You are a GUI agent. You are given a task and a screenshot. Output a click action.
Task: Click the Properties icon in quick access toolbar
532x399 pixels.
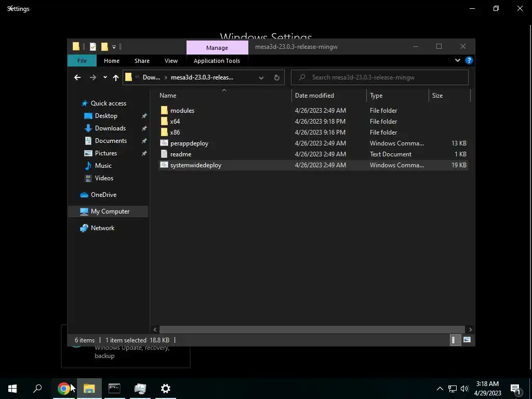click(92, 47)
